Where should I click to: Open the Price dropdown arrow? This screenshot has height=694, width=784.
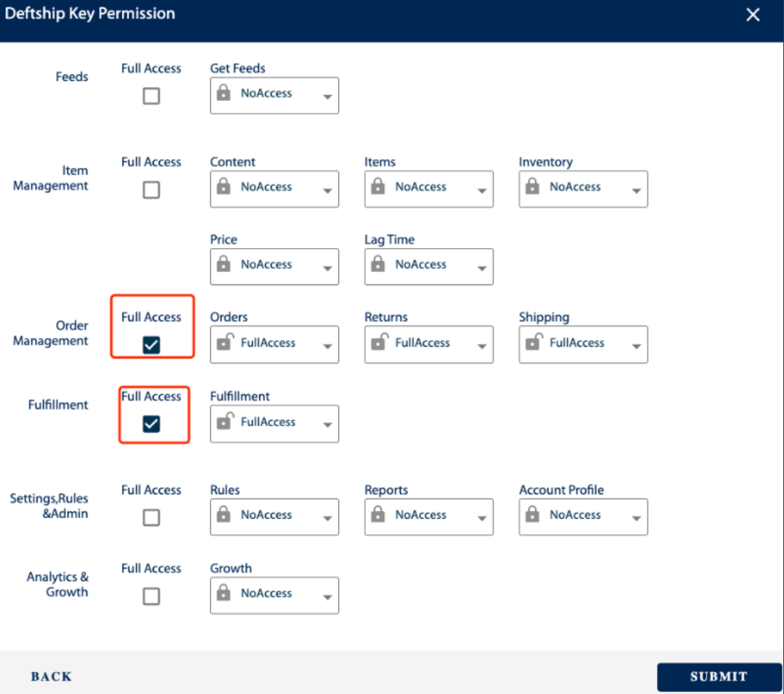328,268
